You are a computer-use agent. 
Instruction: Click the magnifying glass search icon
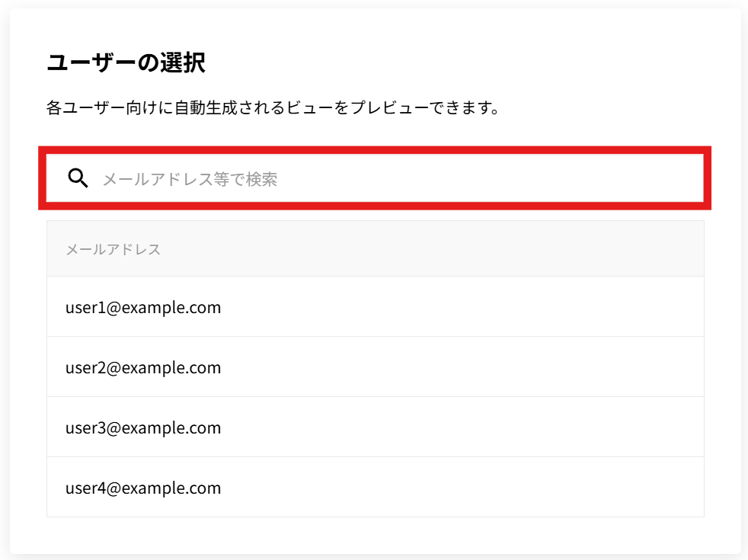coord(78,178)
